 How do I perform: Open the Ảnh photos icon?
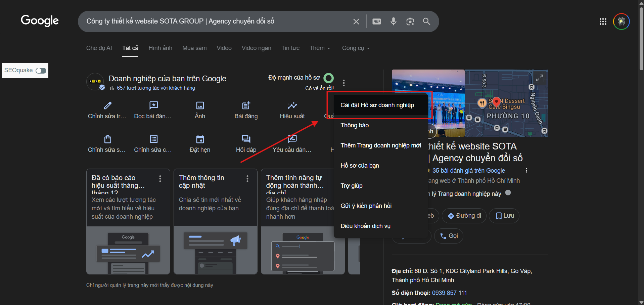coord(199,105)
